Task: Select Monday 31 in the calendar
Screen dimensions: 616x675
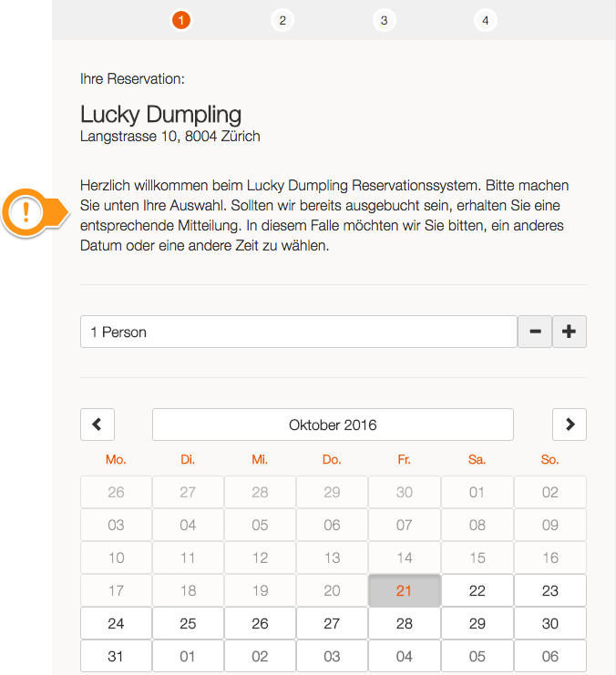Action: (x=116, y=656)
